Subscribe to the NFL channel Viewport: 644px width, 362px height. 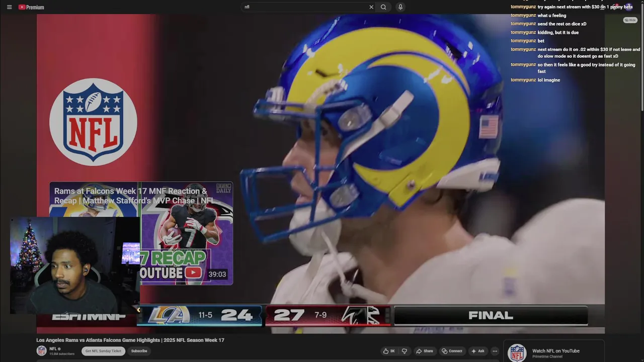coord(139,351)
